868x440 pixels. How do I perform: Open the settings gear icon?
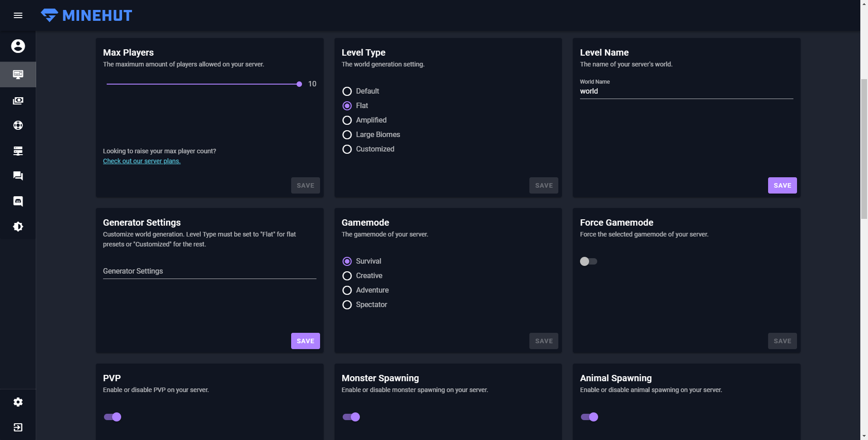pos(18,402)
